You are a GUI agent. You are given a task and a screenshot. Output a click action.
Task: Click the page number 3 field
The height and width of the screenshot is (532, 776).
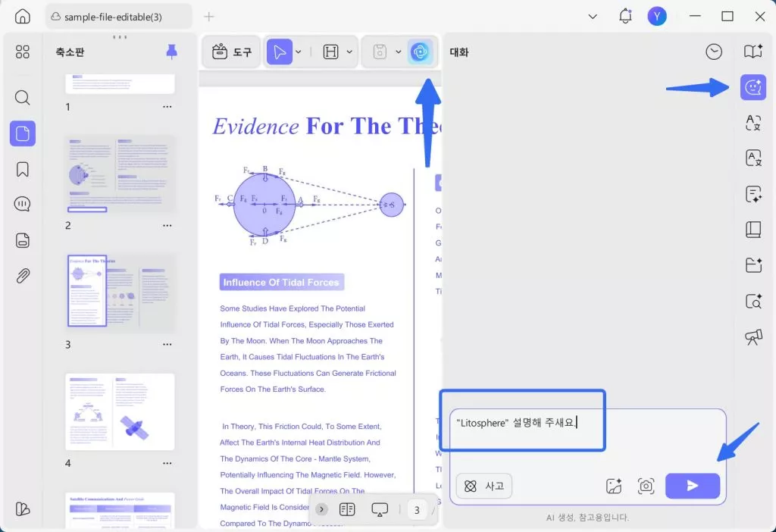417,510
